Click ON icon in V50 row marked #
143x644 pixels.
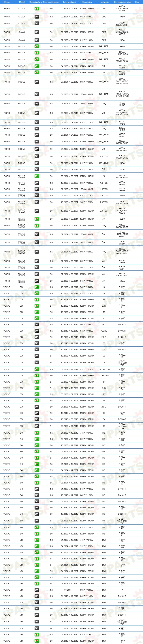(x=37, y=590)
